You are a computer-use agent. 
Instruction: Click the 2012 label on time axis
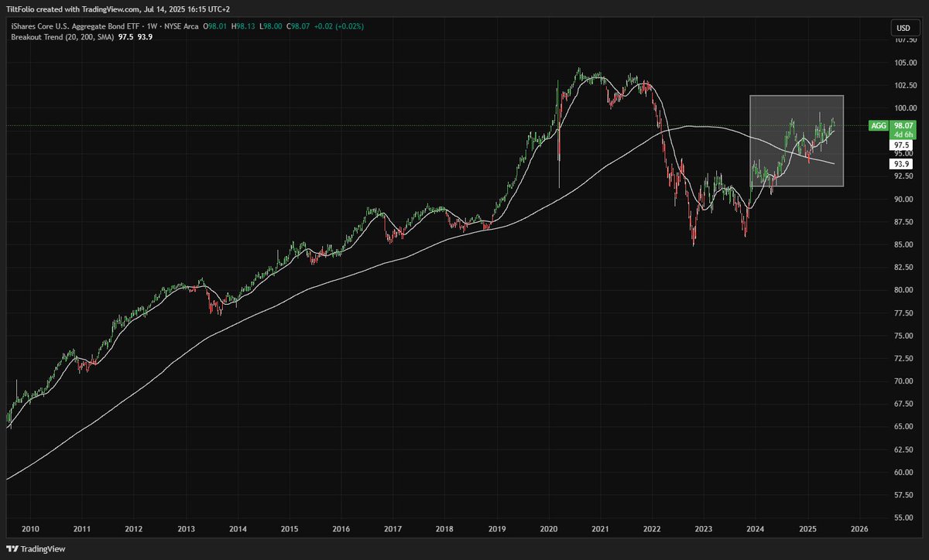click(134, 530)
